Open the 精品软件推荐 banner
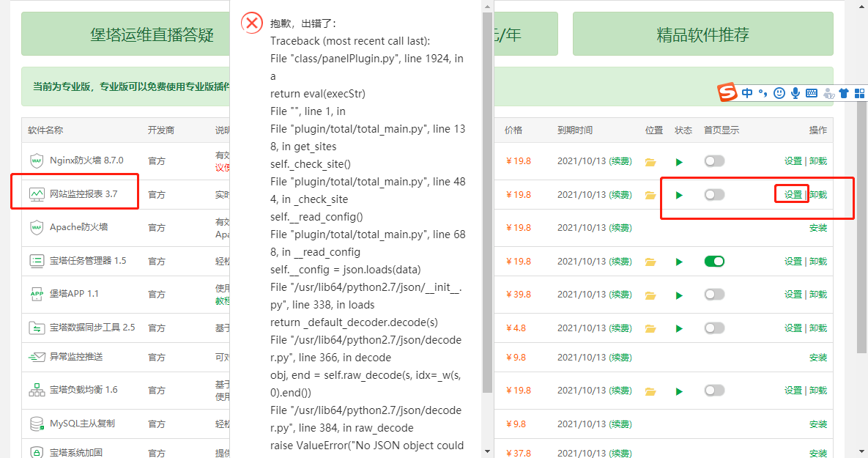Screen dimensions: 868x458 coord(702,34)
